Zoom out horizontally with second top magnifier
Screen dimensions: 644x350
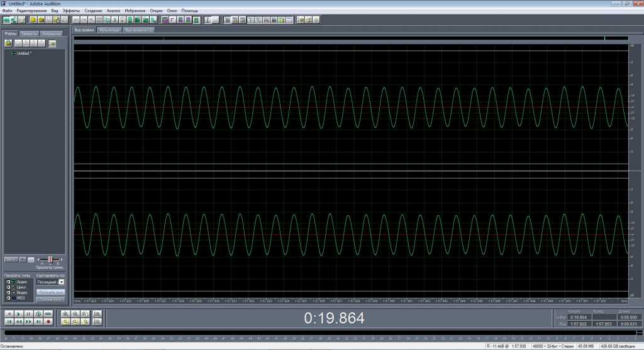(75, 314)
